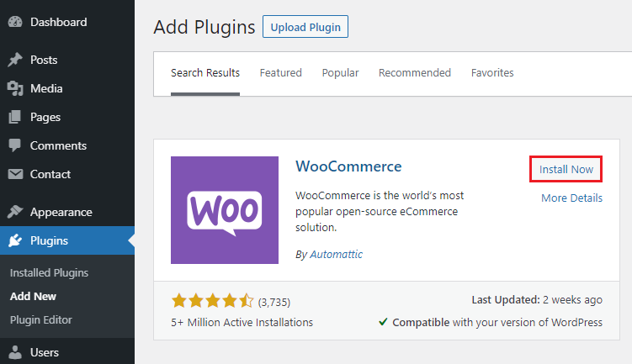Click the Compatible with your version text
Viewport: 632px width, 364px height.
pos(497,323)
